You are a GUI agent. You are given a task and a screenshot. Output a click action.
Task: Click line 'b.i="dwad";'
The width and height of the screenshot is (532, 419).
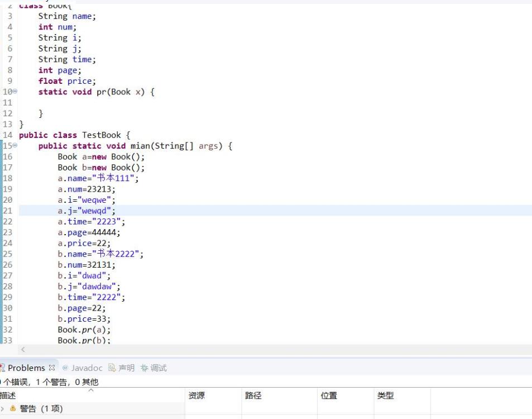click(84, 276)
